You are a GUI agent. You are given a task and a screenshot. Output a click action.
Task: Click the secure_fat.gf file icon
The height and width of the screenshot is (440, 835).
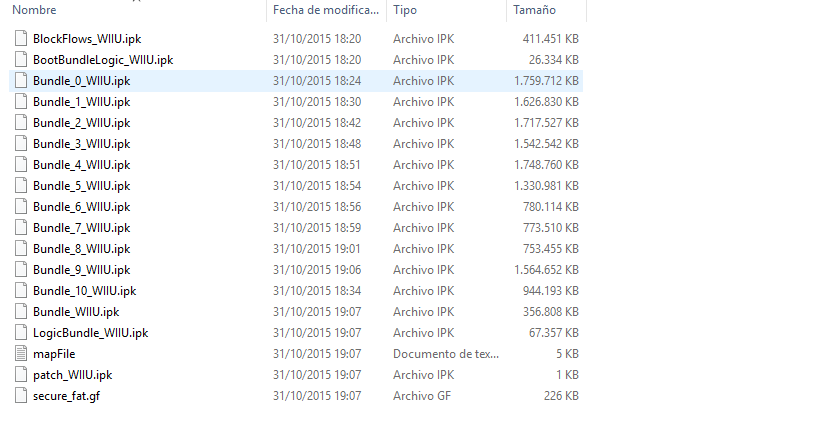pos(23,396)
